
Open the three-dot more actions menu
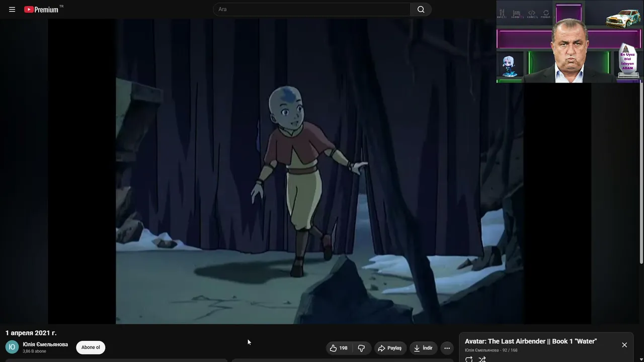click(x=447, y=348)
